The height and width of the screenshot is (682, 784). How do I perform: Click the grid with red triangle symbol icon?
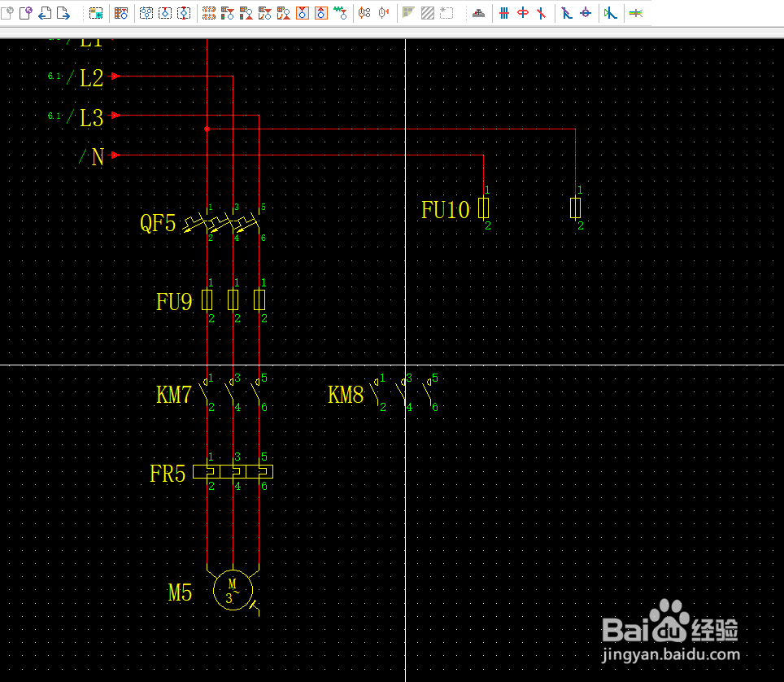tap(121, 13)
